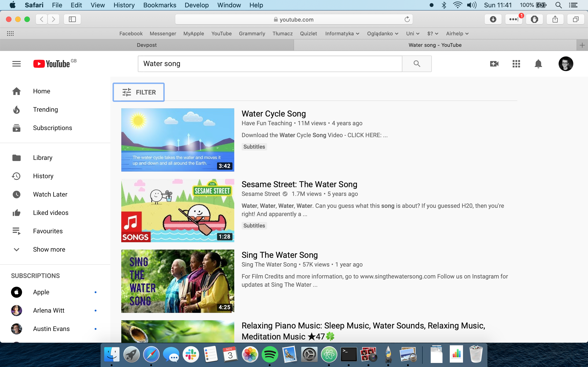
Task: Click the Have Fun Teaching channel link
Action: pyautogui.click(x=266, y=123)
